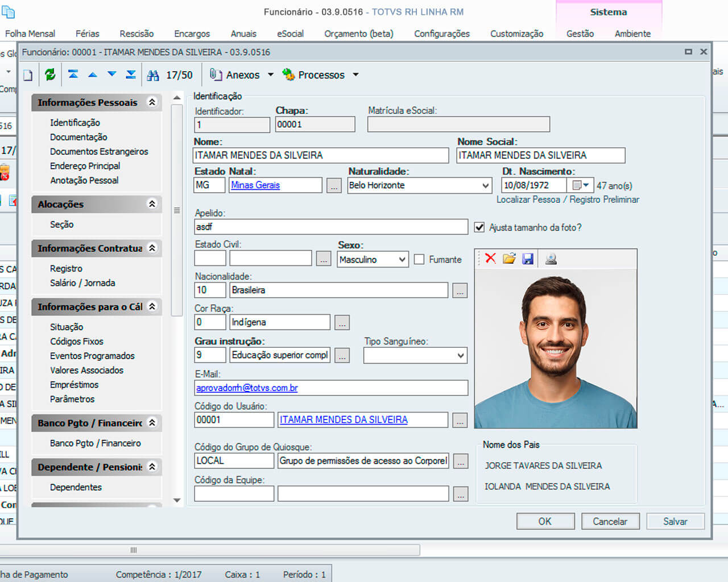Open the Sexo dropdown
Screen dimensions: 728x582
pos(402,260)
